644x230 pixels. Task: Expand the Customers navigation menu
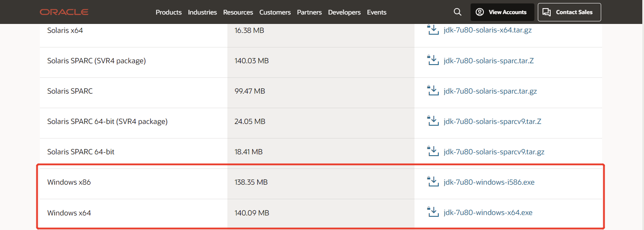tap(275, 12)
